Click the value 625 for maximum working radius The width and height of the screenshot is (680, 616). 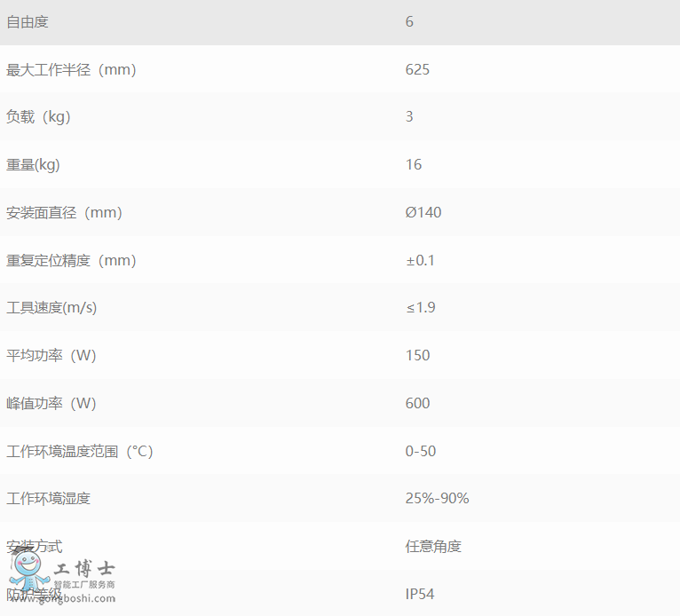click(417, 69)
